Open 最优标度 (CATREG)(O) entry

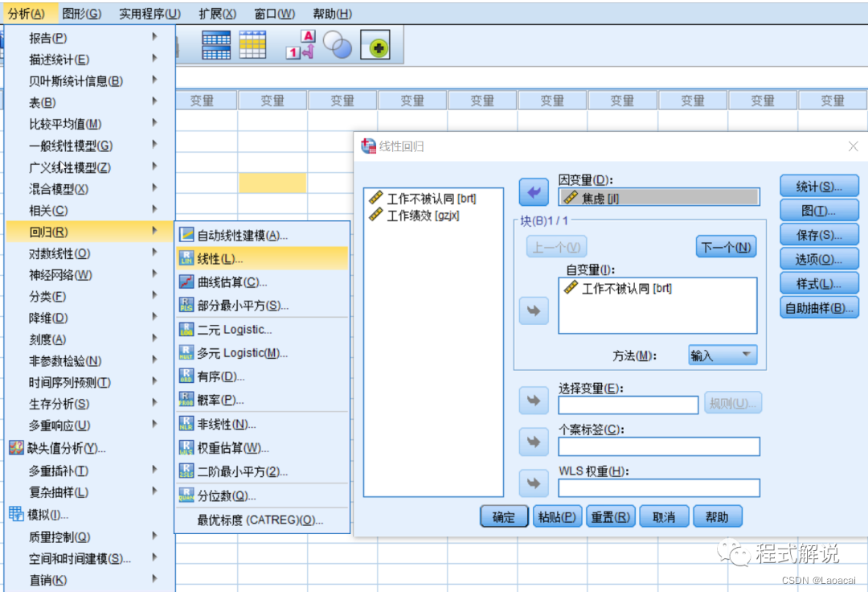pos(262,520)
